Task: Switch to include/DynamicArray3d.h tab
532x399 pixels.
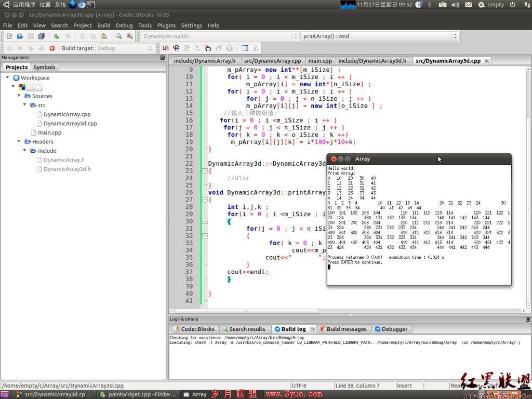Action: point(372,61)
